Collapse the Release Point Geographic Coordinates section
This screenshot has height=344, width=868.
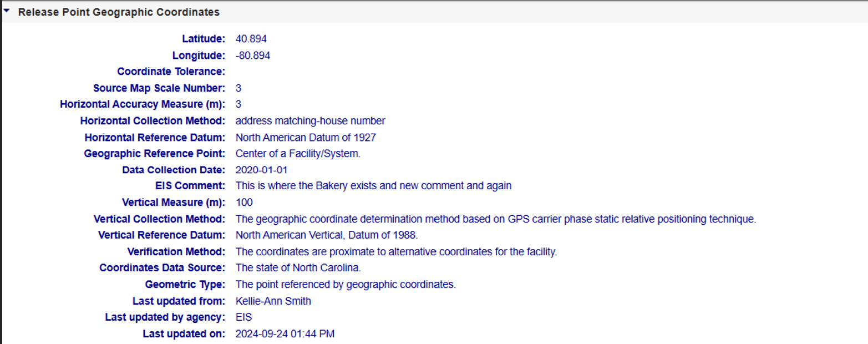pos(7,11)
